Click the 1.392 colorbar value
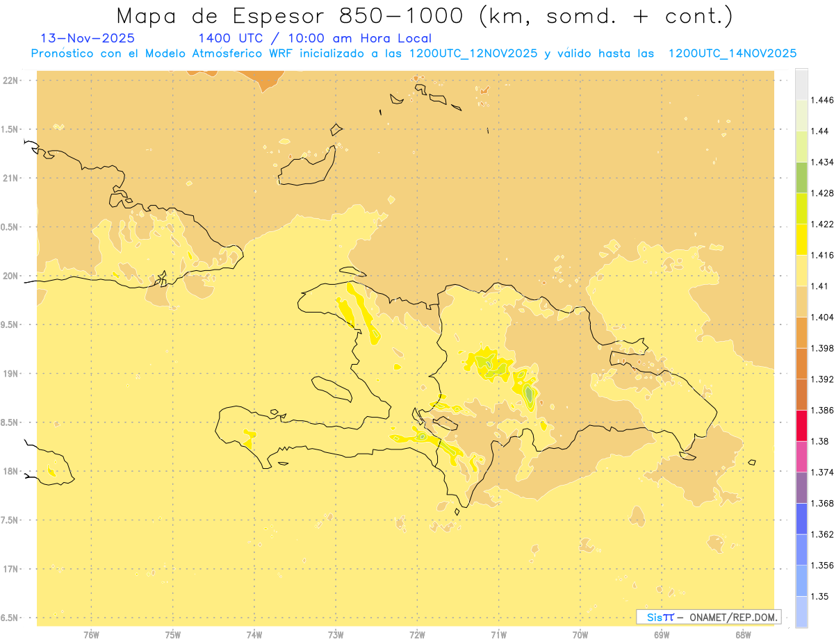 pos(824,379)
